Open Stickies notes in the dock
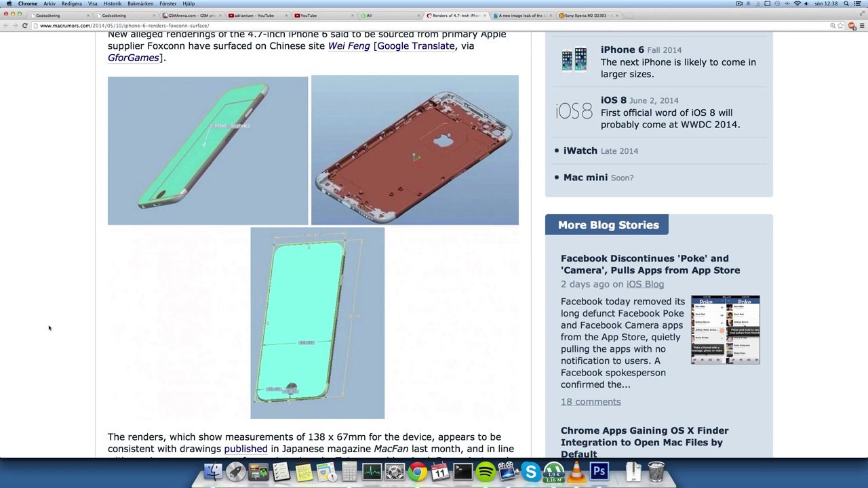 304,471
